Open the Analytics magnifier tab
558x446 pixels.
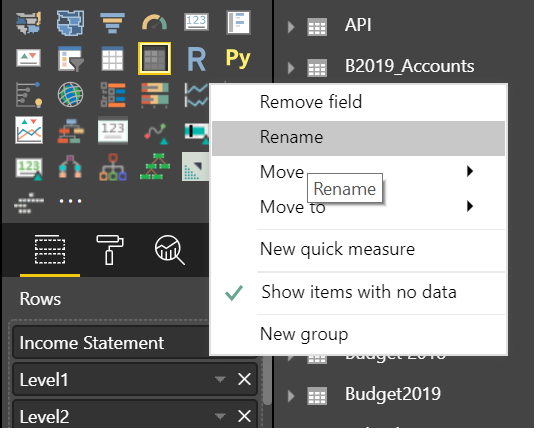[169, 250]
